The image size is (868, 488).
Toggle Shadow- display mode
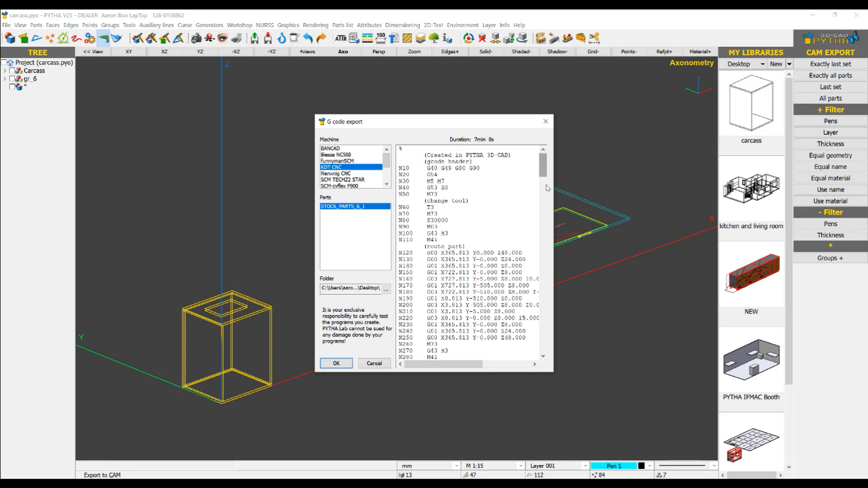557,51
